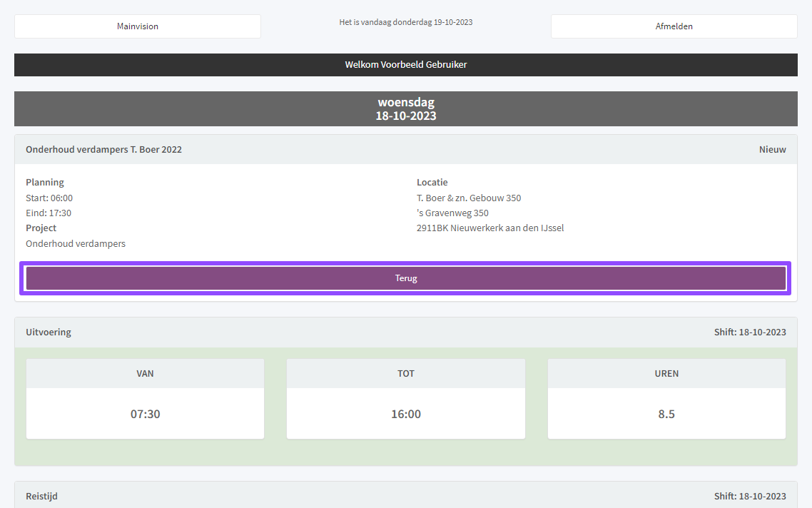Click the 's Gravenweg 350 address line
This screenshot has height=508, width=812.
(452, 213)
